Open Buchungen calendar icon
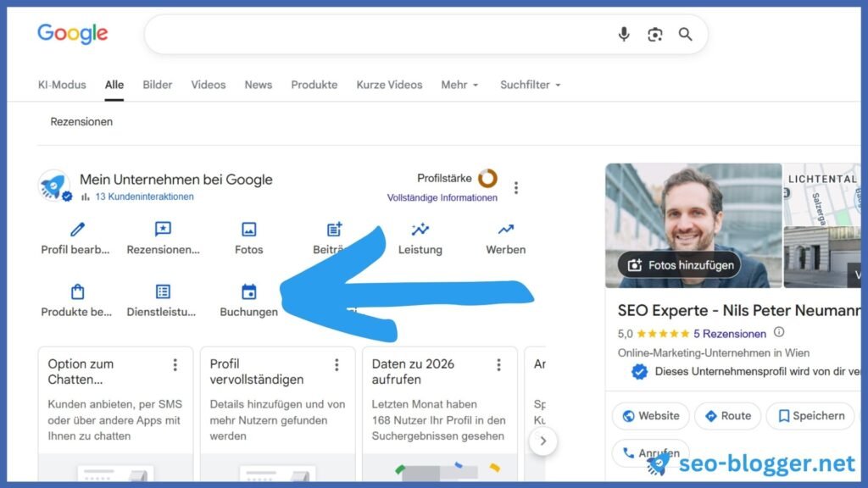This screenshot has width=868, height=488. tap(248, 291)
